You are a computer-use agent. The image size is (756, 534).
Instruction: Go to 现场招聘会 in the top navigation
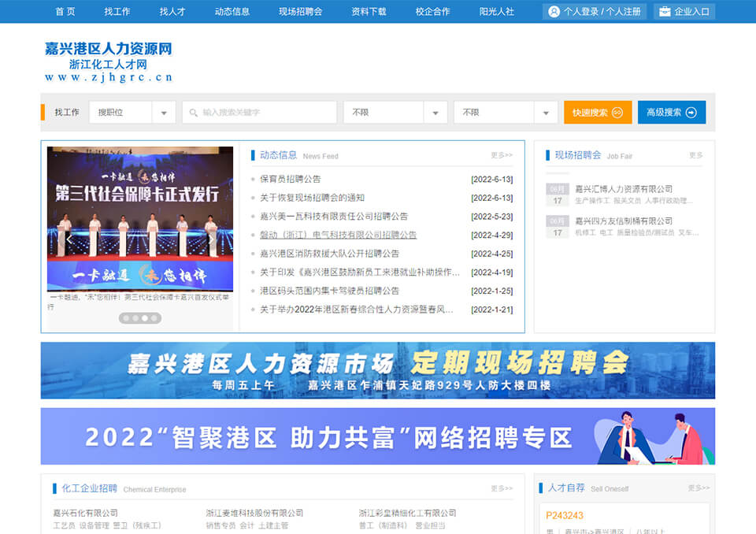tap(300, 12)
